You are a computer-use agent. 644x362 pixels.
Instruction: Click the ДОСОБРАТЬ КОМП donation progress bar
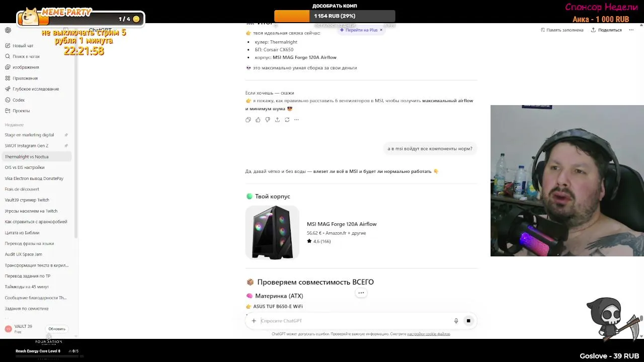coord(335,16)
